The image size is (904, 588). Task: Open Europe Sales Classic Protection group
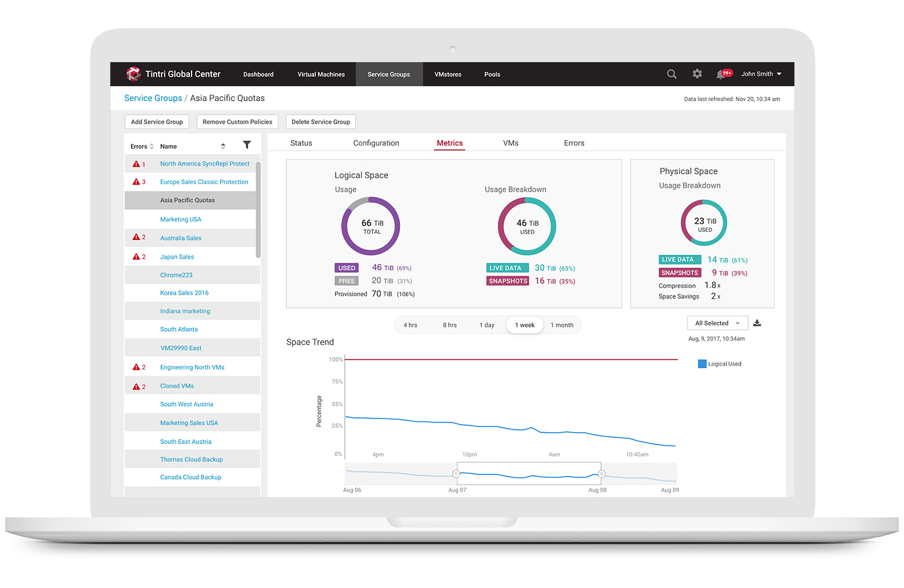(204, 182)
